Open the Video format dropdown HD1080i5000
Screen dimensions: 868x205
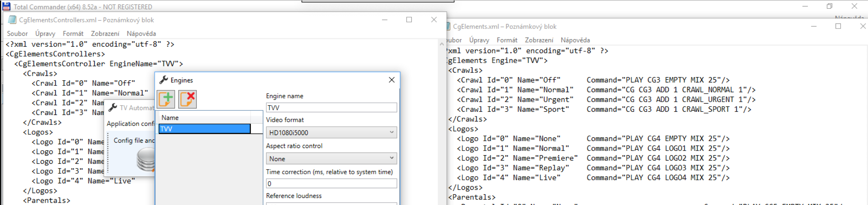pyautogui.click(x=331, y=133)
